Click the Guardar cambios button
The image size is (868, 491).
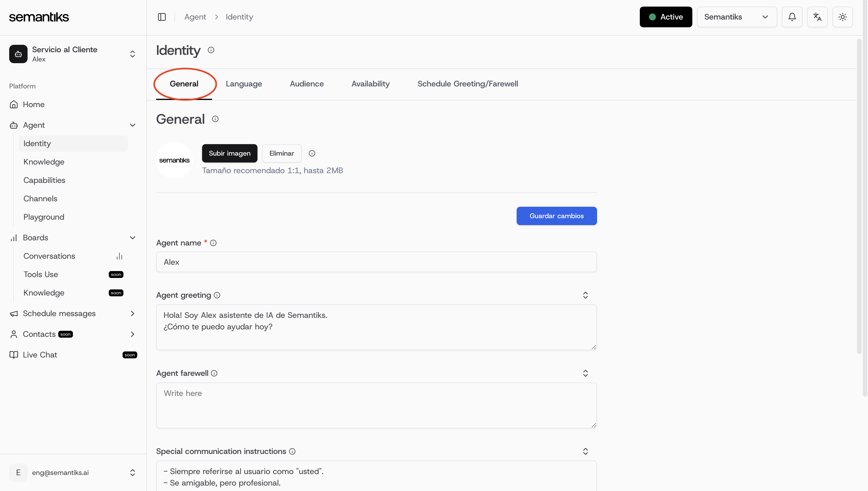[x=556, y=216]
